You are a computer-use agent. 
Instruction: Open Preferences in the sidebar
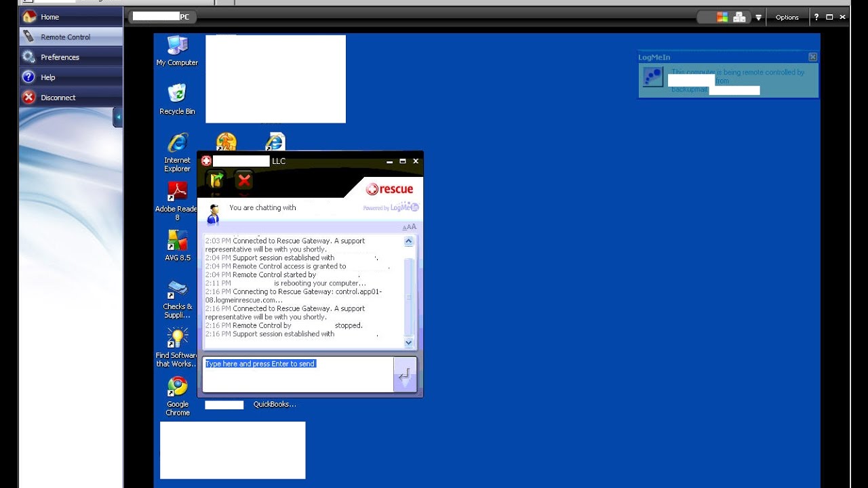coord(71,57)
